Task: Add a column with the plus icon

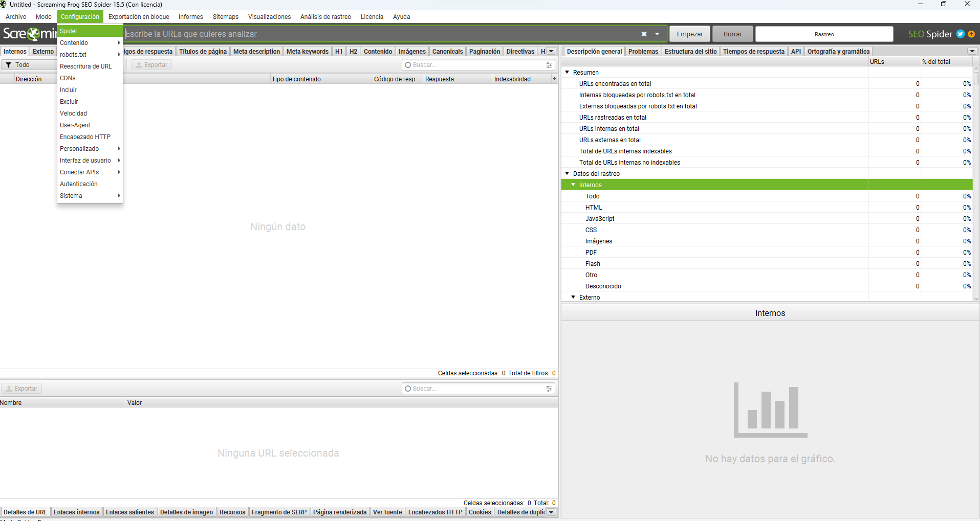Action: (x=554, y=79)
